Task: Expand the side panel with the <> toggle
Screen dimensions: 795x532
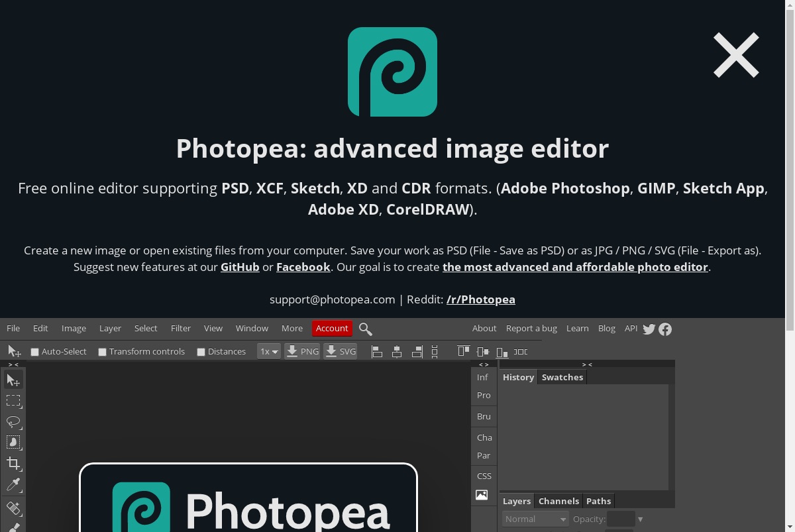Action: pos(484,364)
